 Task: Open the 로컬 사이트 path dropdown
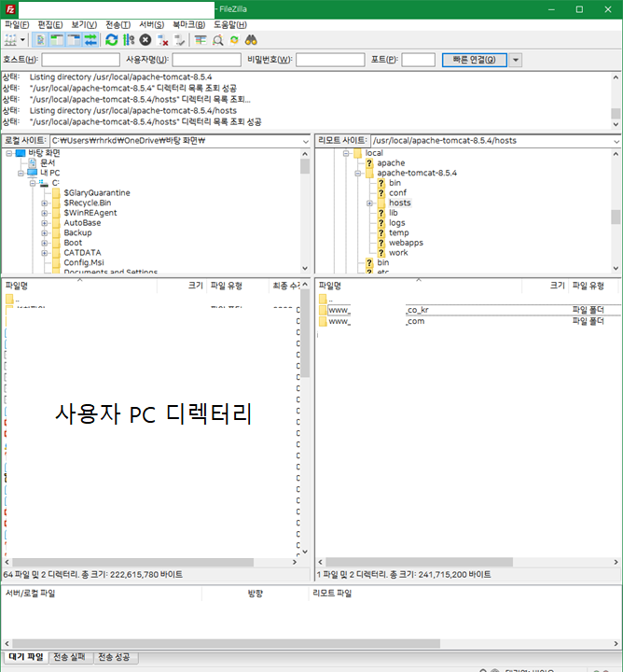pyautogui.click(x=306, y=141)
